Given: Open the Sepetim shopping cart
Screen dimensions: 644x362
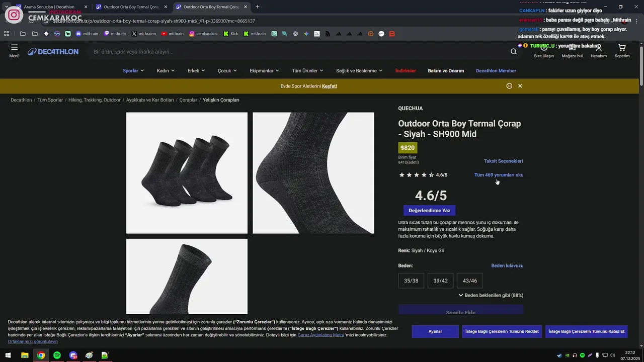Looking at the screenshot, I should [622, 51].
